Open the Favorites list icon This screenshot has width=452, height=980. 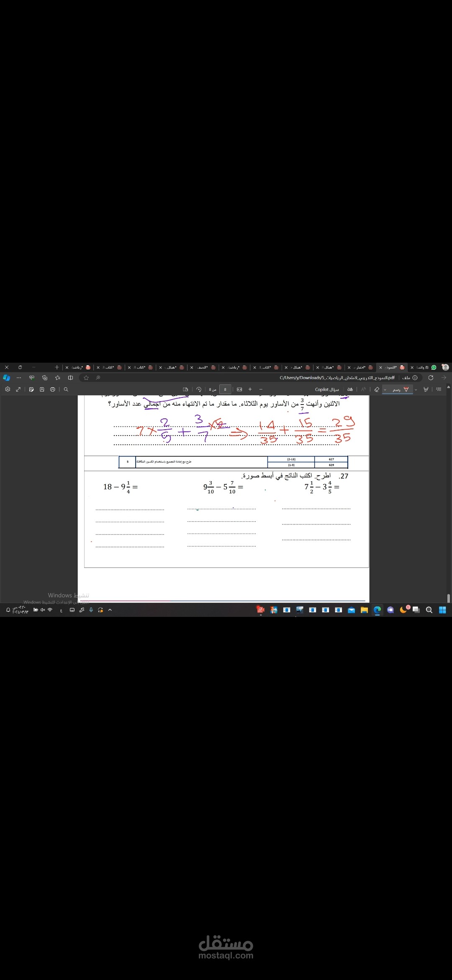pyautogui.click(x=58, y=377)
